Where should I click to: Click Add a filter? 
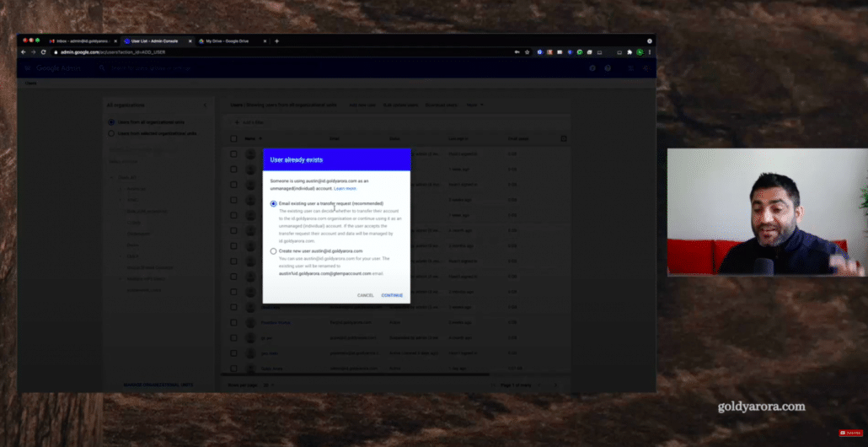tap(249, 122)
